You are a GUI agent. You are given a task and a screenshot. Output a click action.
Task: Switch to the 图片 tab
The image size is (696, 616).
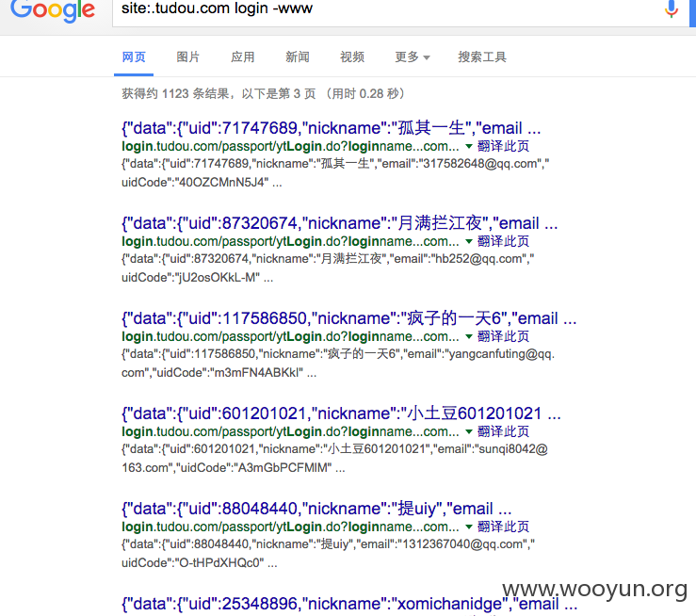(187, 57)
